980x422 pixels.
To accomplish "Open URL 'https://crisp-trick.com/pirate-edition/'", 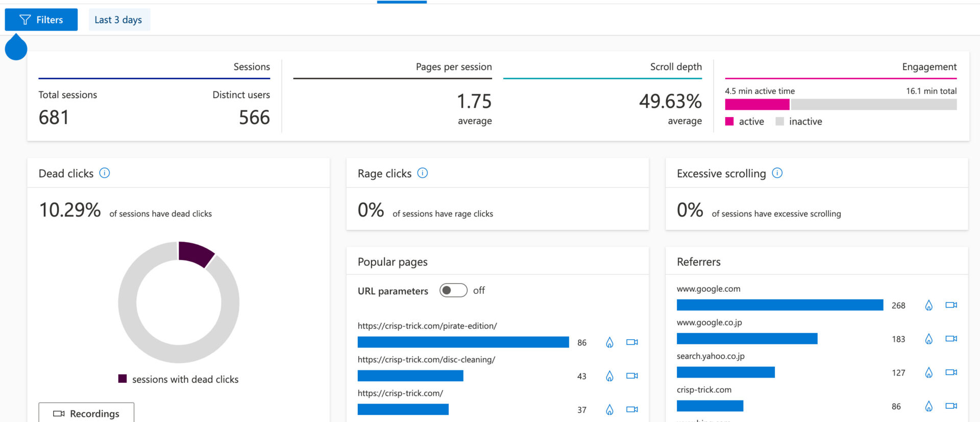I will (427, 326).
